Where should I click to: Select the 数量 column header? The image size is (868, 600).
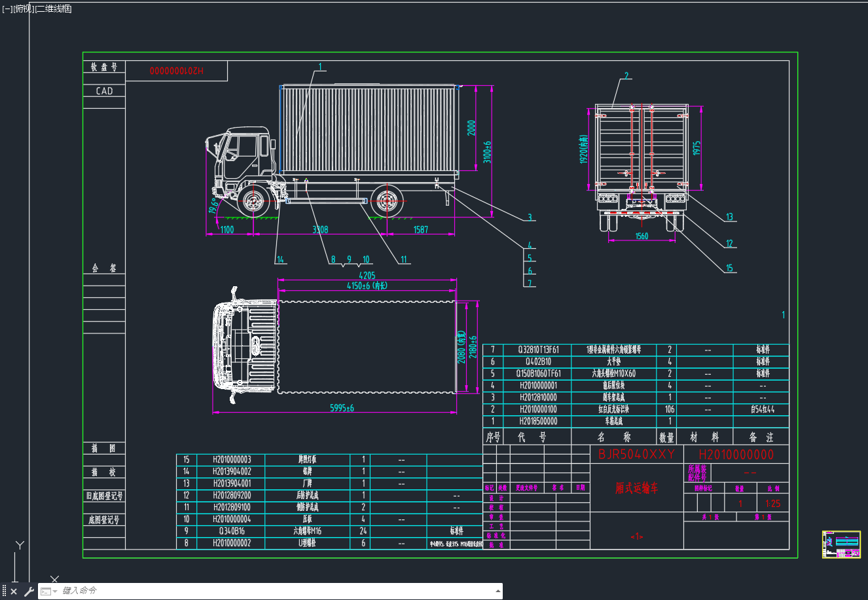(666, 437)
